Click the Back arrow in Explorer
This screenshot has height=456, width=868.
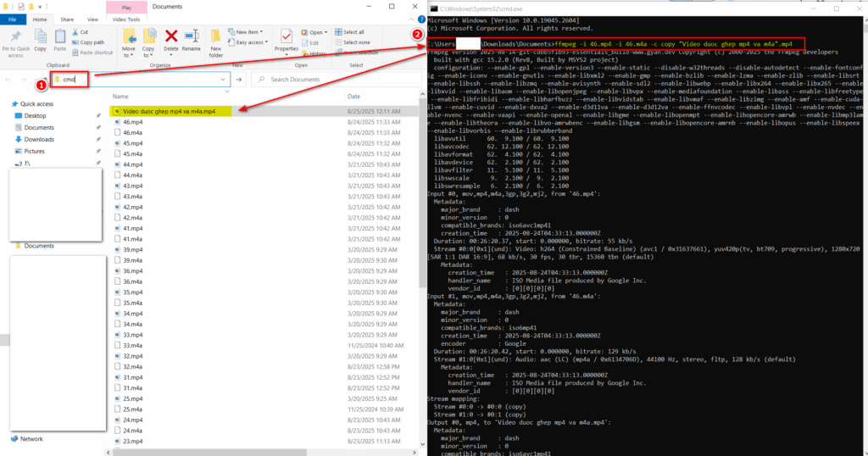8,80
